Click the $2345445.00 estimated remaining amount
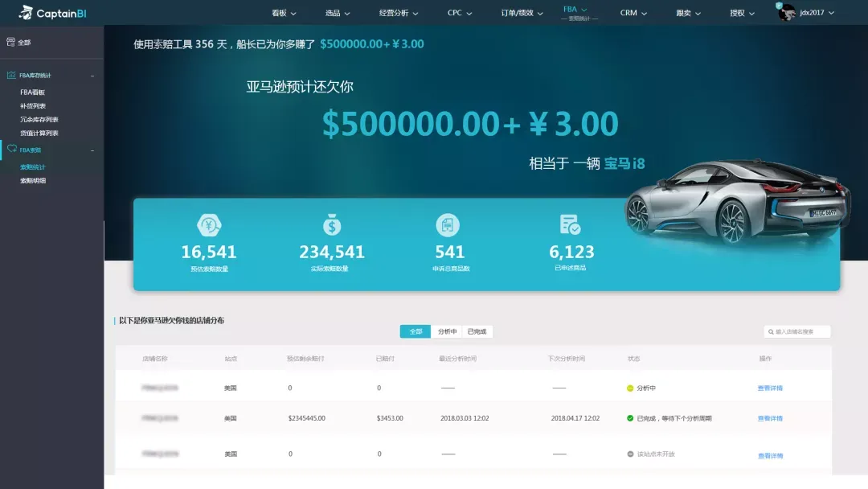 point(307,418)
